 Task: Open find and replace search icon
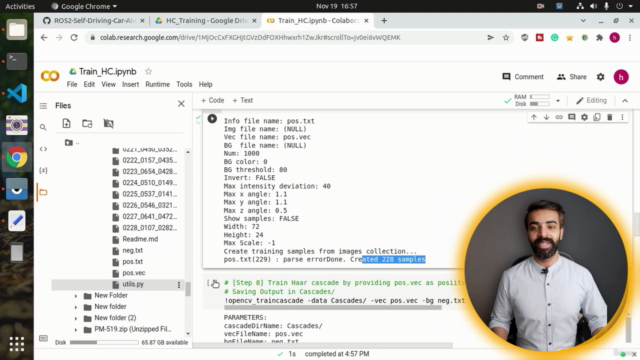[x=43, y=128]
